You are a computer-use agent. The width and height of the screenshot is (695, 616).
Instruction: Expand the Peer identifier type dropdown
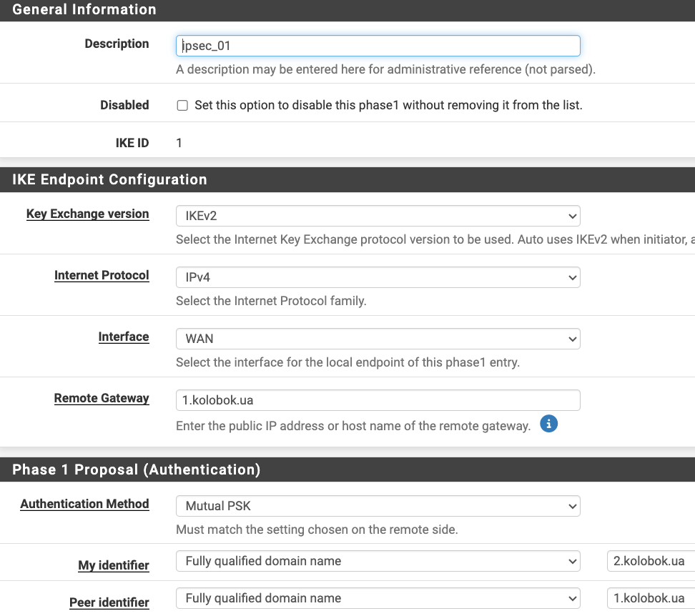(378, 598)
